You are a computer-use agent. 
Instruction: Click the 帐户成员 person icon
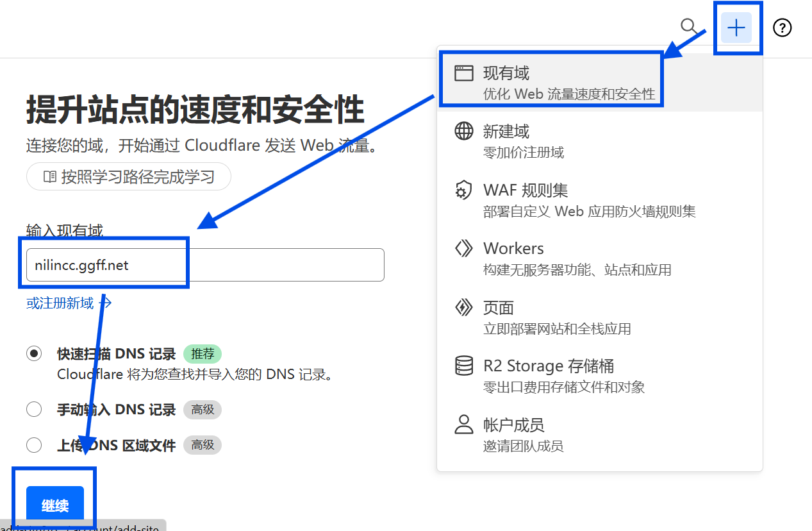tap(463, 425)
